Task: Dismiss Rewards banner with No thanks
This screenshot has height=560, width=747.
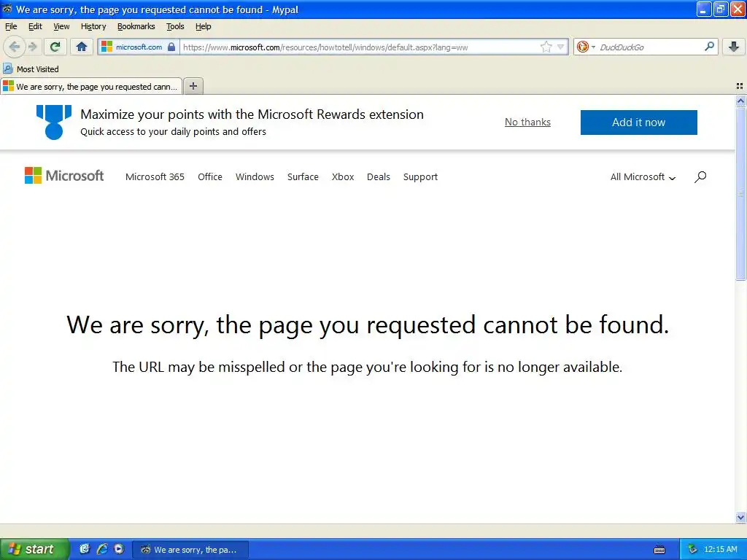Action: tap(527, 122)
